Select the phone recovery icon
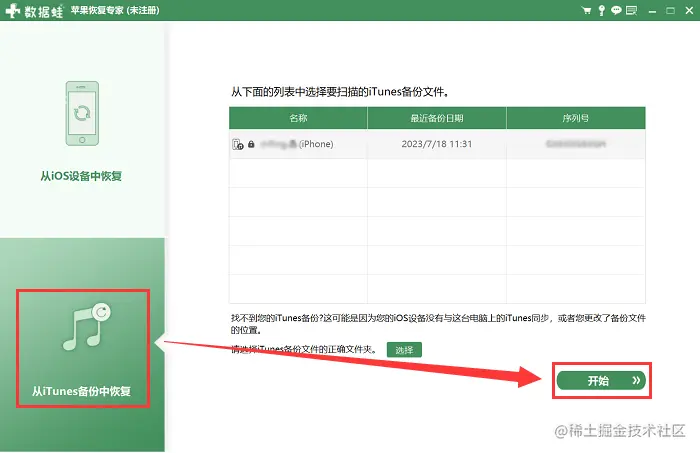The height and width of the screenshot is (453, 700). pyautogui.click(x=82, y=113)
